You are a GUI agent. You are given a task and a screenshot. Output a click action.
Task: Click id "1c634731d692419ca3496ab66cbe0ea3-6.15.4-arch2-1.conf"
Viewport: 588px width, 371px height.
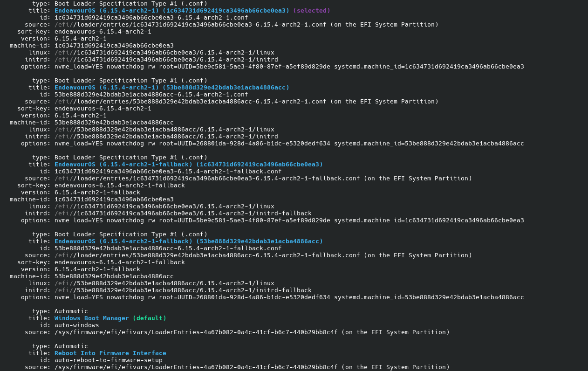tap(151, 17)
